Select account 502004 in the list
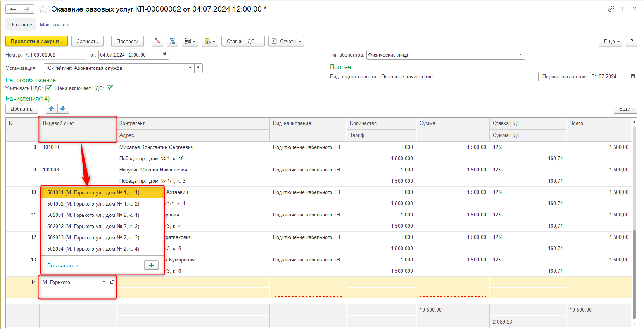The image size is (644, 329). (x=102, y=249)
